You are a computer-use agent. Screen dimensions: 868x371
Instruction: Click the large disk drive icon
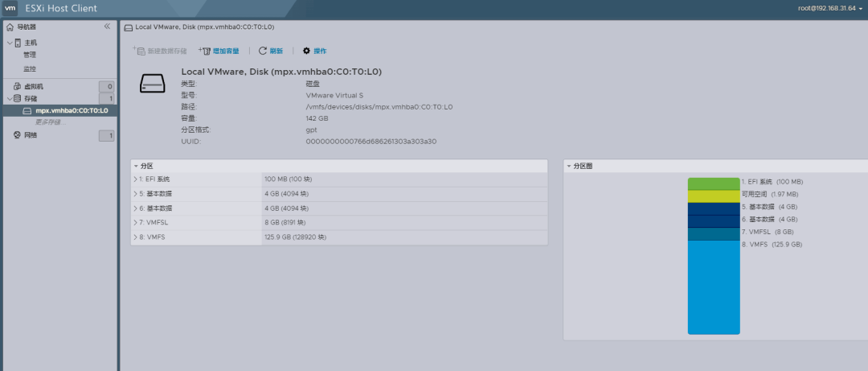[x=152, y=83]
